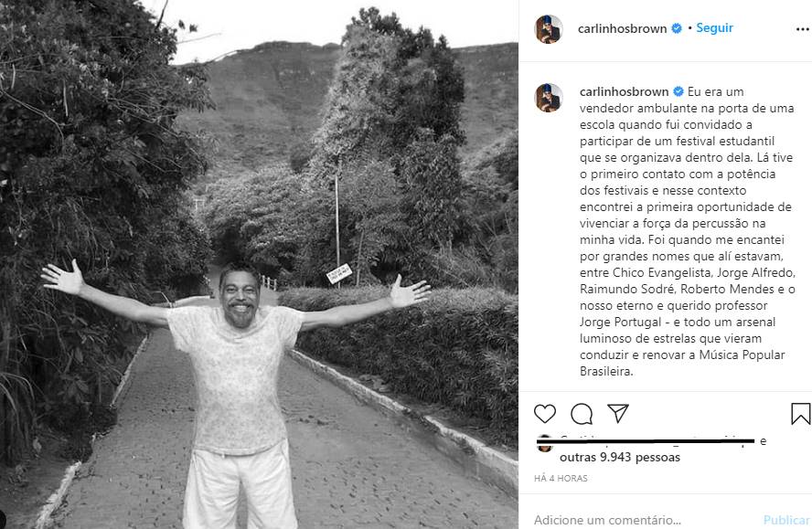Click the Publicar button
This screenshot has height=529, width=812.
click(786, 520)
